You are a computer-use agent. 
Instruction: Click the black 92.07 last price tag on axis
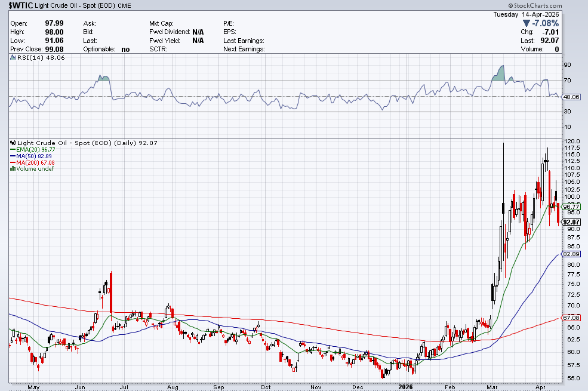point(571,222)
